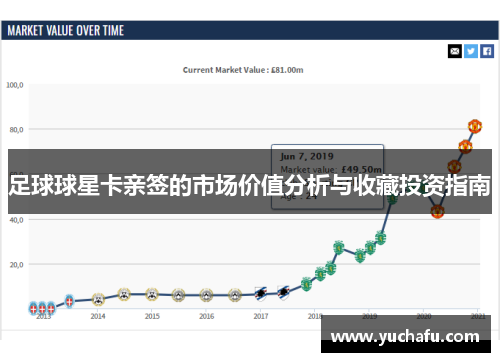Image resolution: width=500 pixels, height=362 pixels.
Task: Share the chart via the email envelope icon
Action: click(455, 51)
